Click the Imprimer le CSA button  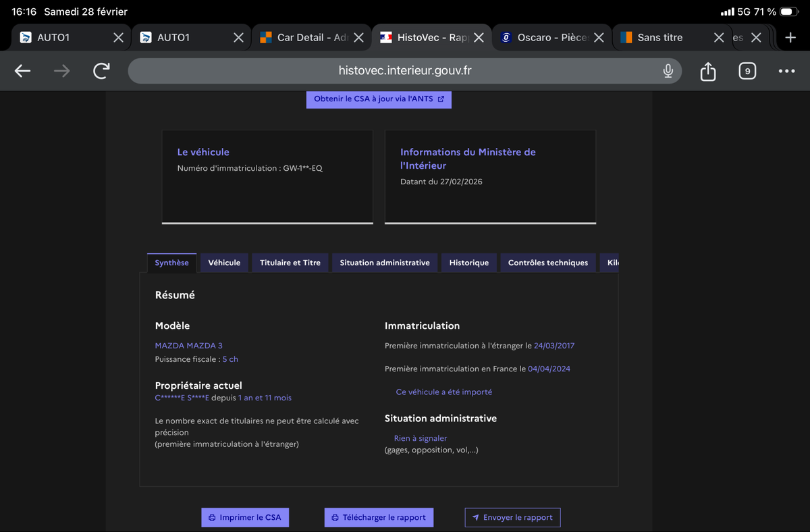[x=244, y=517]
